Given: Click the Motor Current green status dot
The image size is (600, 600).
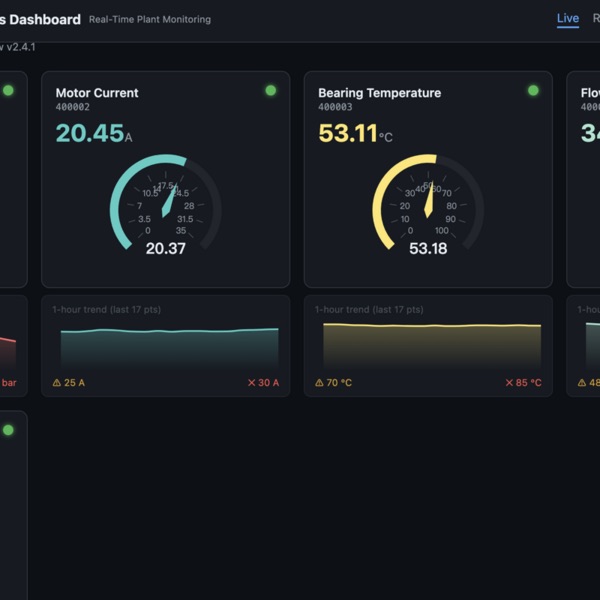Looking at the screenshot, I should 271,90.
